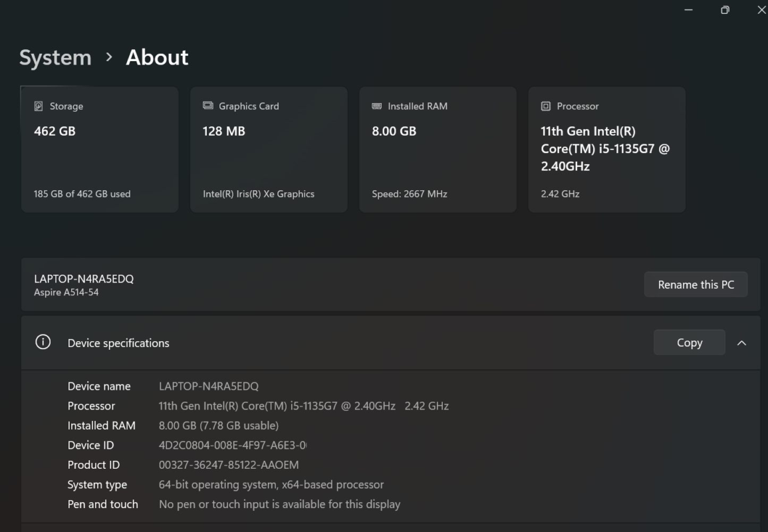
Task: Click the Storage drive icon
Action: [x=38, y=106]
